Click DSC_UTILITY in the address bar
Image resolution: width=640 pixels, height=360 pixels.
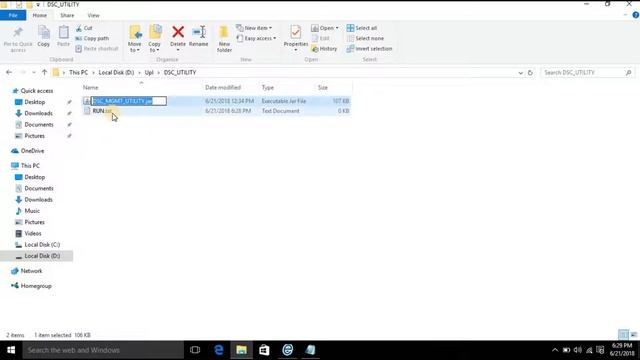[x=180, y=72]
